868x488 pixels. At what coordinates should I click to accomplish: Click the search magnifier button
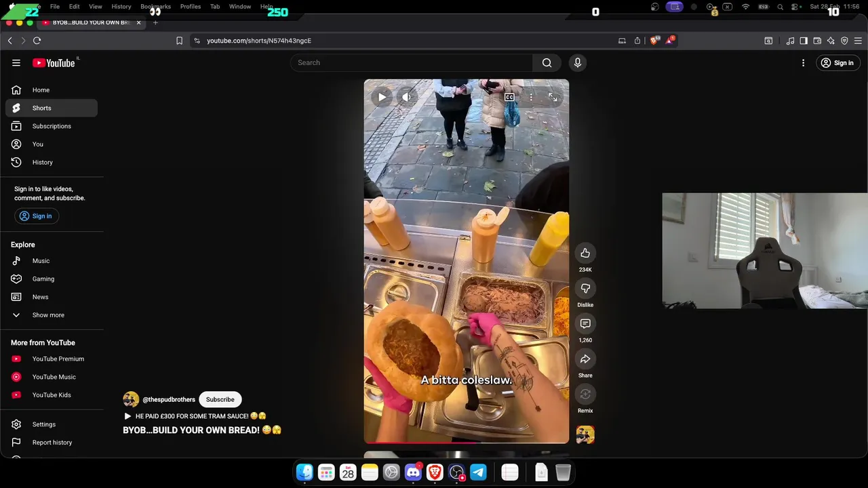pyautogui.click(x=547, y=62)
